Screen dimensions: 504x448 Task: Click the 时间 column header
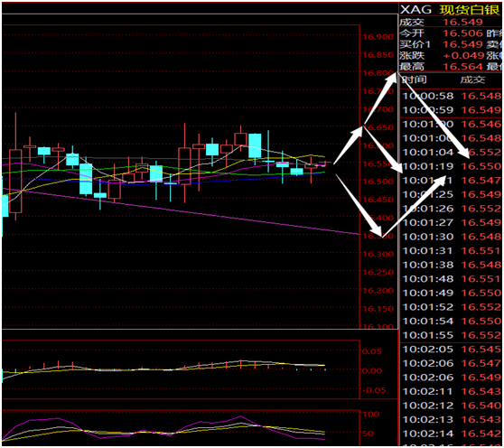click(415, 79)
